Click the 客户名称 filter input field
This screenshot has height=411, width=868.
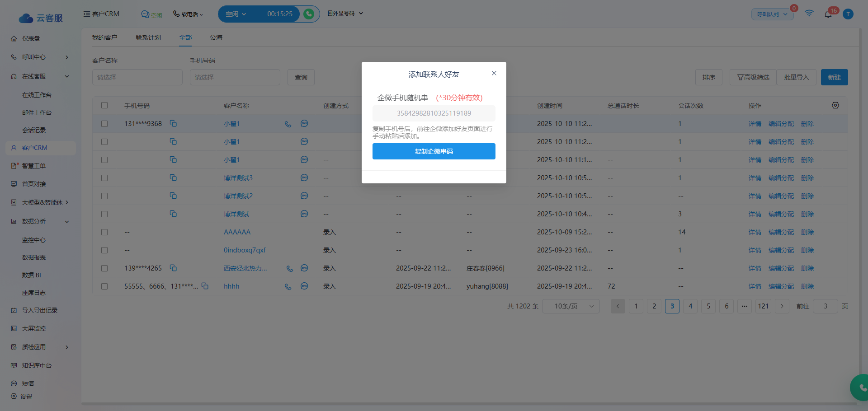tap(137, 77)
